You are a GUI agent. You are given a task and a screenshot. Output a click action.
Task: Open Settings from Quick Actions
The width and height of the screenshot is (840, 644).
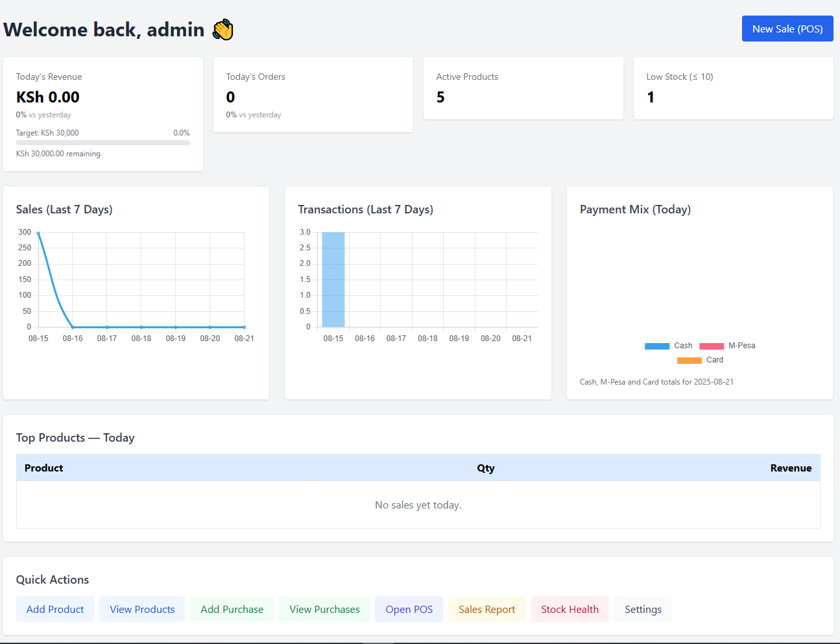[x=643, y=609]
